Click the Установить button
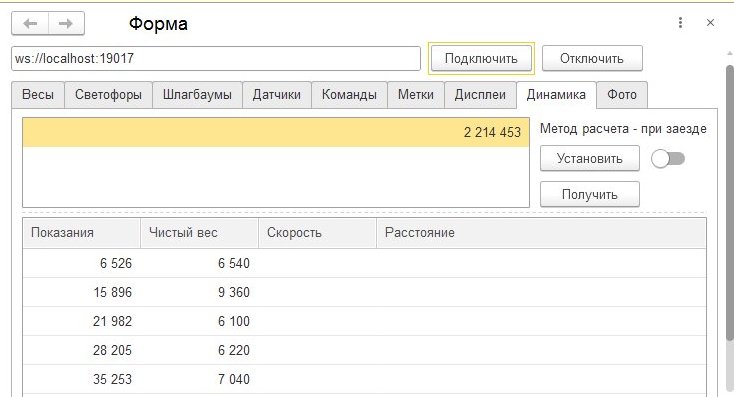 tap(589, 159)
